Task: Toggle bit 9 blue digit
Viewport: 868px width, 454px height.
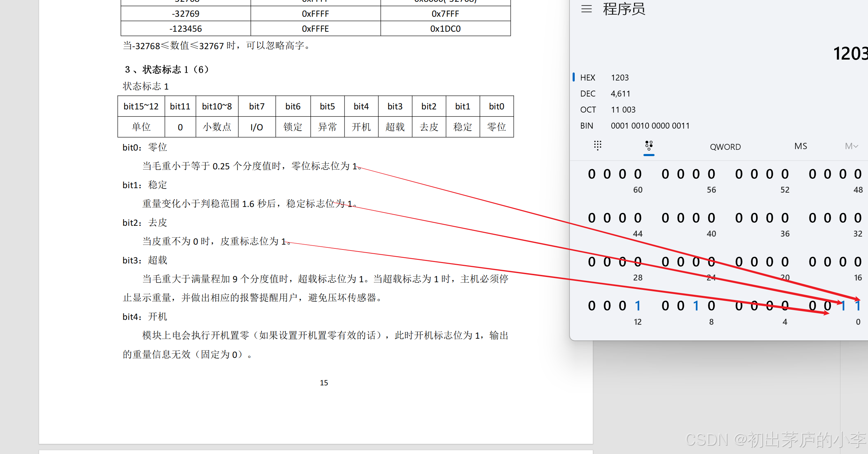Action: [x=696, y=306]
